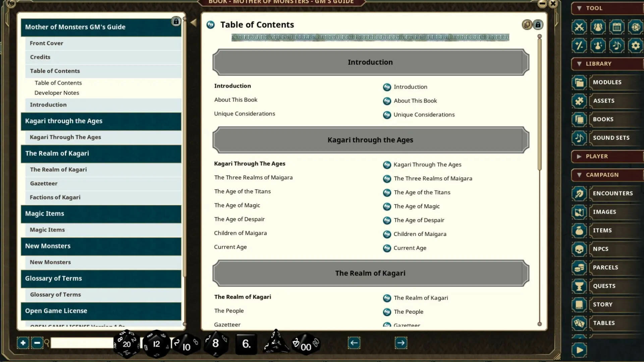Open the Sound Sets music note icon
This screenshot has height=362, width=644.
pos(579,137)
